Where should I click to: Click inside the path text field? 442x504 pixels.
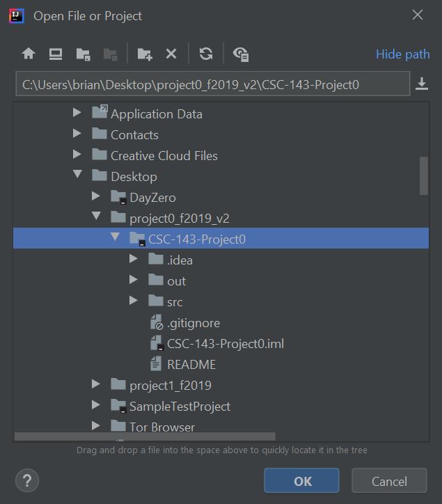(x=213, y=84)
